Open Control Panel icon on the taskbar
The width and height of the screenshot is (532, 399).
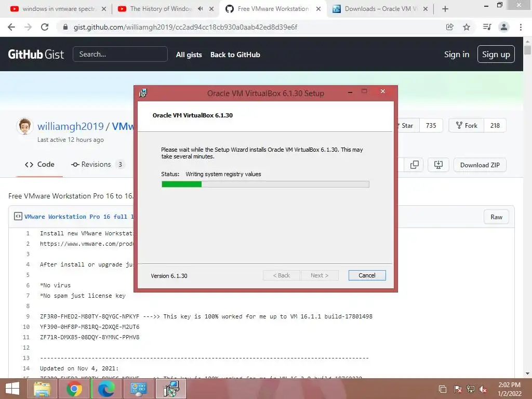[138, 389]
